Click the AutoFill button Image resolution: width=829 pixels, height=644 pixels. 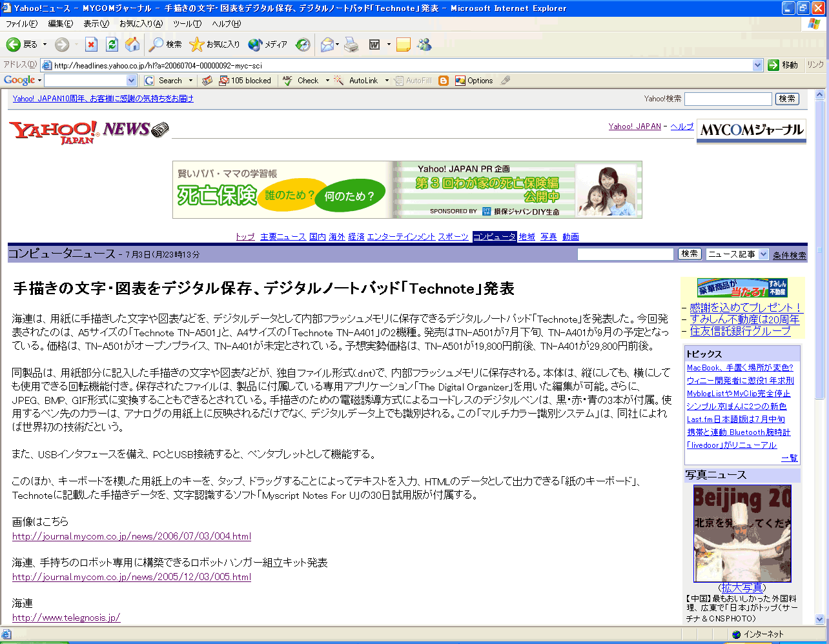413,81
